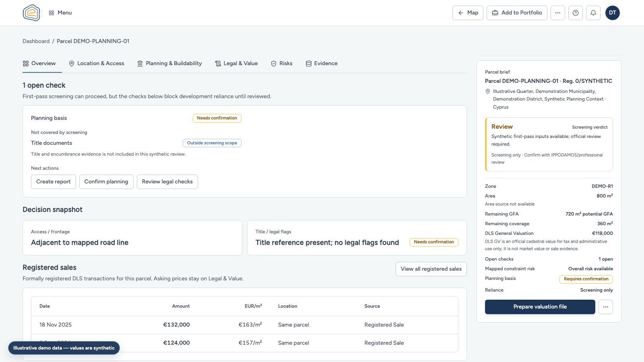The height and width of the screenshot is (362, 644).
Task: Click the EUR/m² column header
Action: point(253,306)
